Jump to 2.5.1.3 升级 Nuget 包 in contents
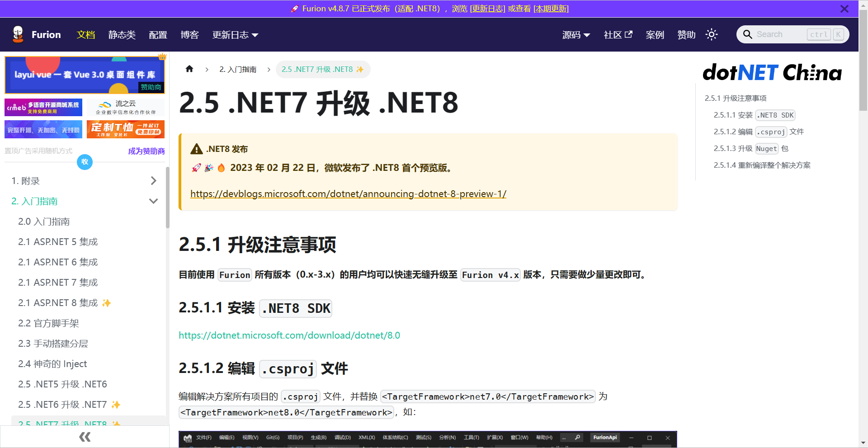The height and width of the screenshot is (448, 868). (751, 148)
